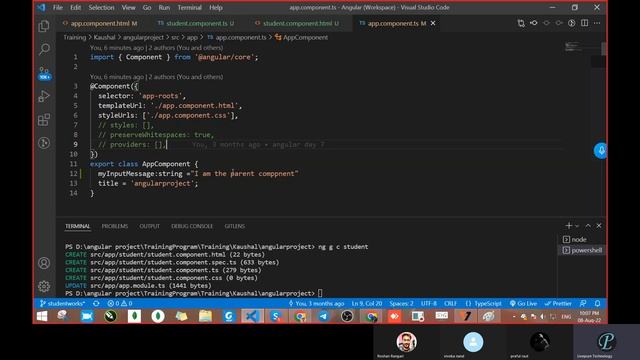640x360 pixels.
Task: Select the Terminal panel tab
Action: 77,226
